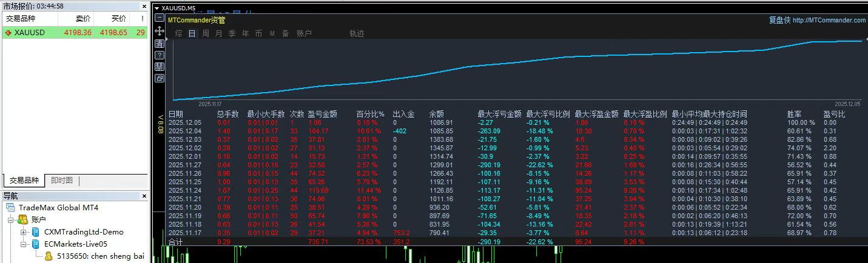
Task: Select the 账户 node in navigator
Action: tap(38, 219)
